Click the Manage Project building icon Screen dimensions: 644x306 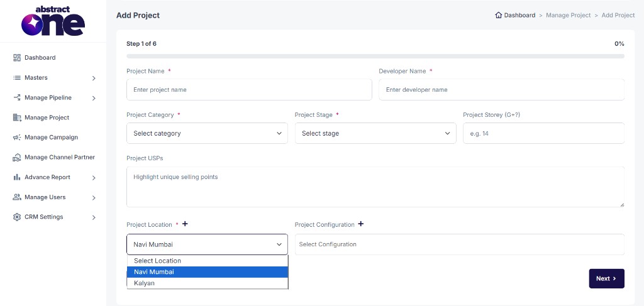(x=17, y=117)
